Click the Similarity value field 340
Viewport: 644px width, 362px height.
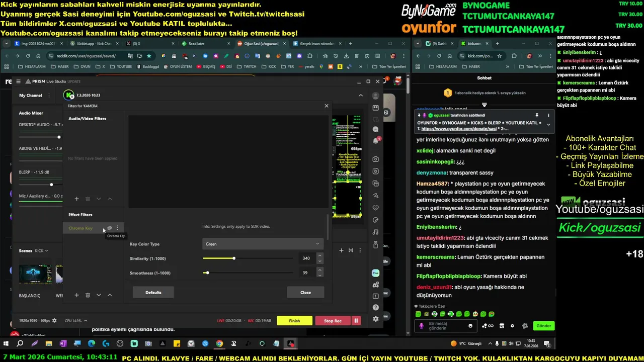(x=306, y=258)
